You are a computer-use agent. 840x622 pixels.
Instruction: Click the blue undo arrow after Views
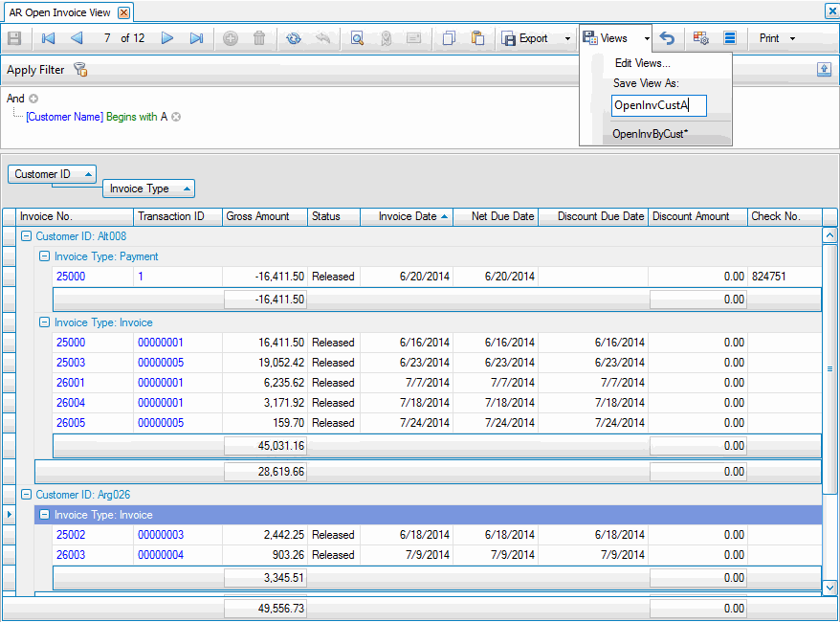pyautogui.click(x=668, y=38)
